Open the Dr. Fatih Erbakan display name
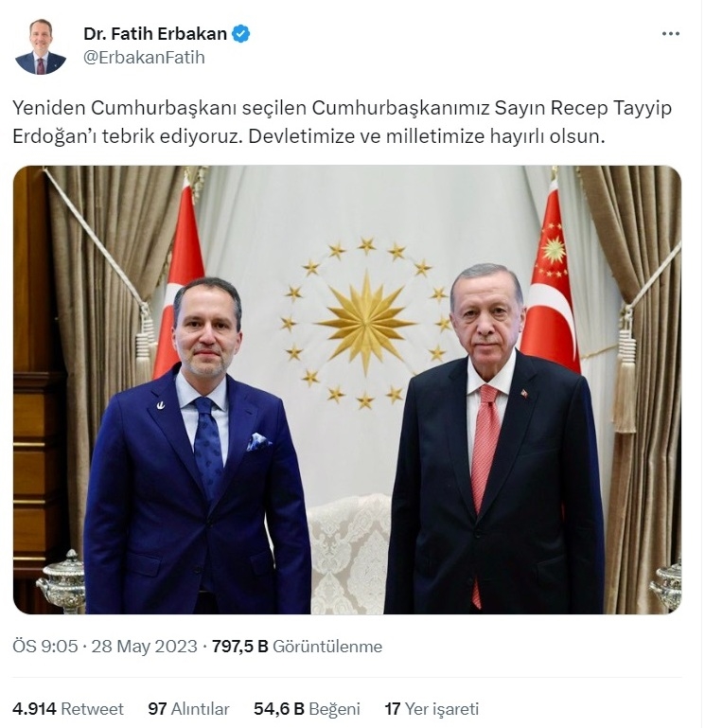 155,34
